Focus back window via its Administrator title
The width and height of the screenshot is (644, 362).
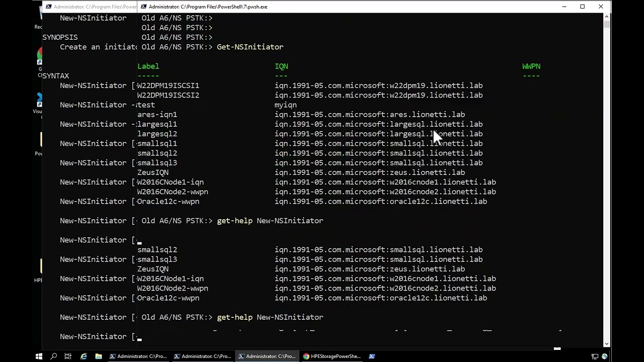(95, 7)
